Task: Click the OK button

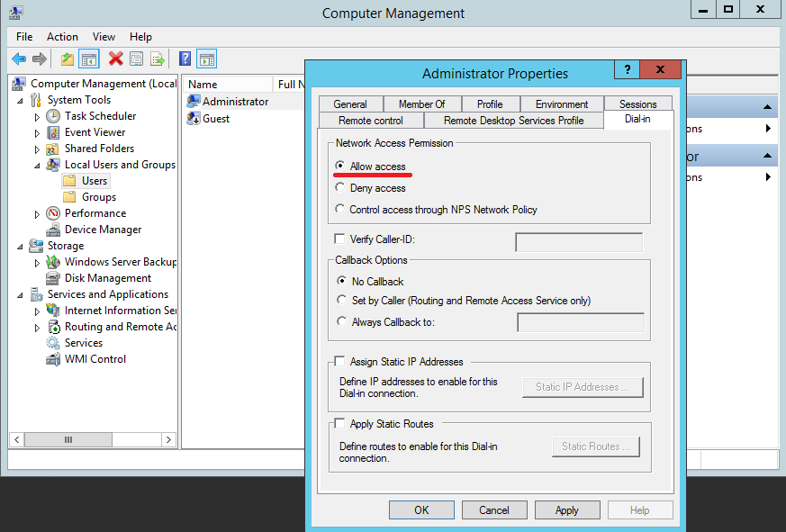Action: [x=421, y=510]
